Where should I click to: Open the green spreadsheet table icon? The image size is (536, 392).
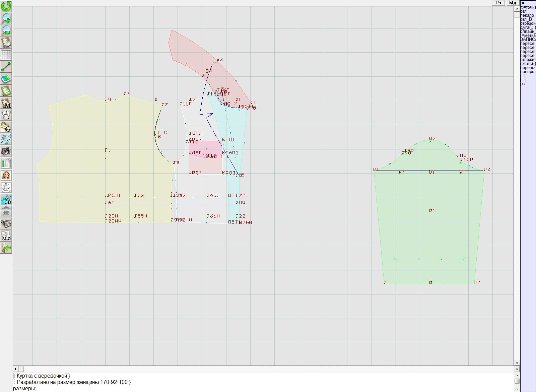tap(6, 163)
